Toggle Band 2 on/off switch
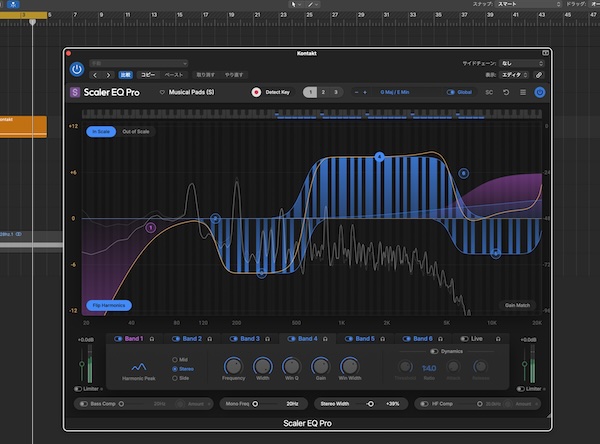The image size is (600, 444). point(176,339)
